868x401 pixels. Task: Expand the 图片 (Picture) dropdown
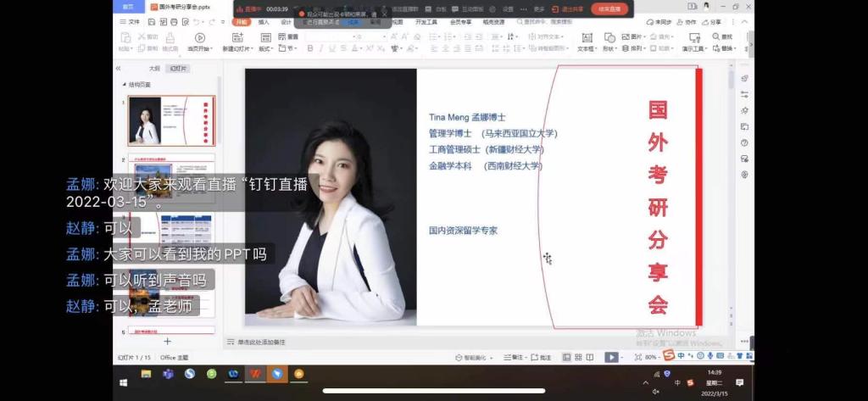[x=643, y=36]
